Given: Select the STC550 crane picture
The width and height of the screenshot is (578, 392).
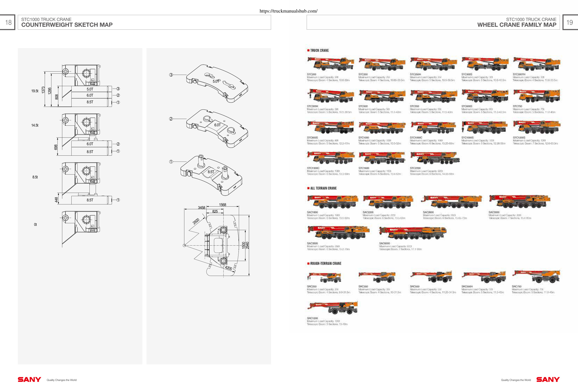Looking at the screenshot, I should (x=434, y=96).
